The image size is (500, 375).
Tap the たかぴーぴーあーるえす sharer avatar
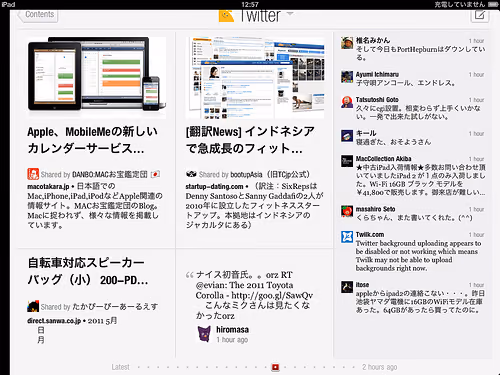(x=33, y=306)
